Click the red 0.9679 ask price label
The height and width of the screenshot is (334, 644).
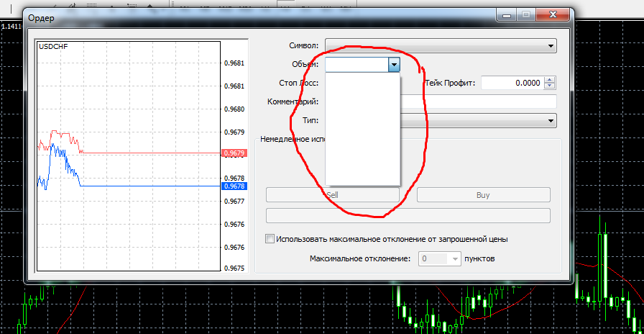(x=234, y=153)
